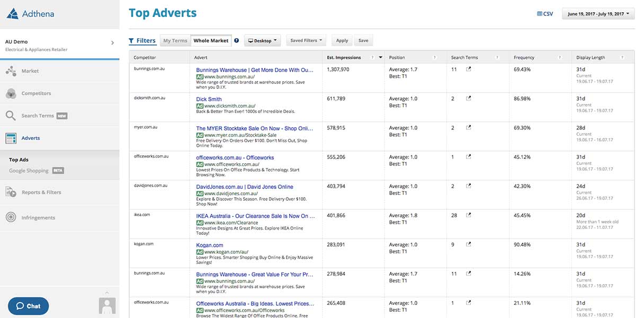
Task: Open search terms for Bunnings Get More Done row
Action: point(468,69)
